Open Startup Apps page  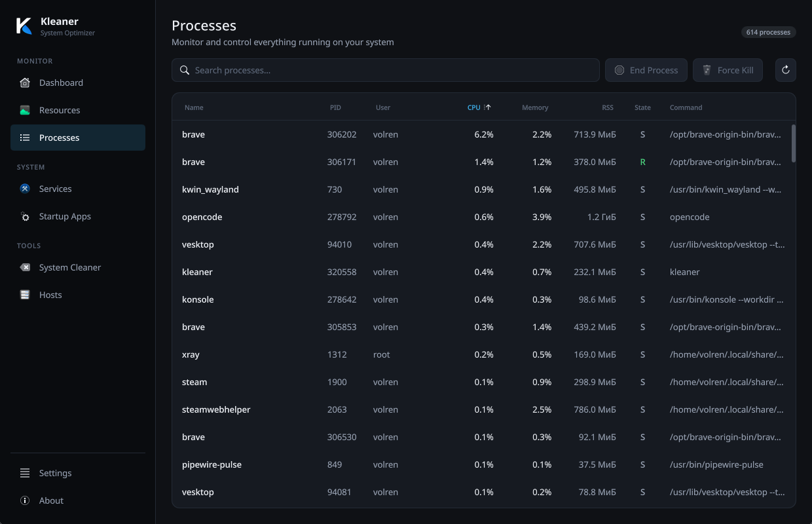point(78,216)
